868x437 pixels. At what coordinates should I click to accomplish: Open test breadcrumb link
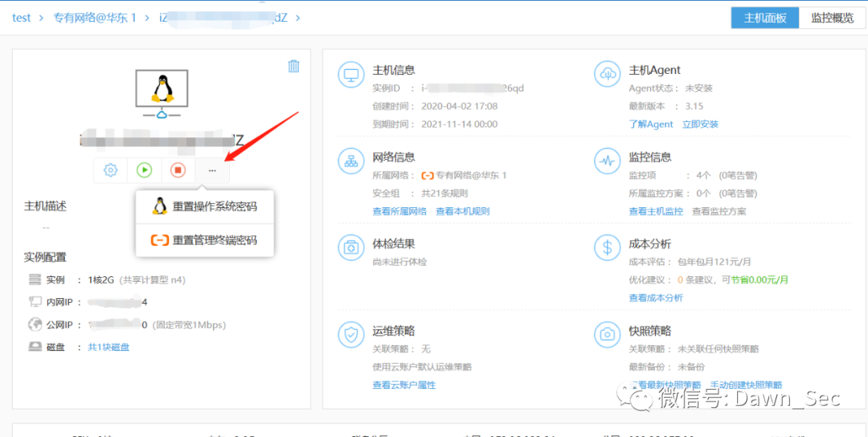click(x=22, y=18)
